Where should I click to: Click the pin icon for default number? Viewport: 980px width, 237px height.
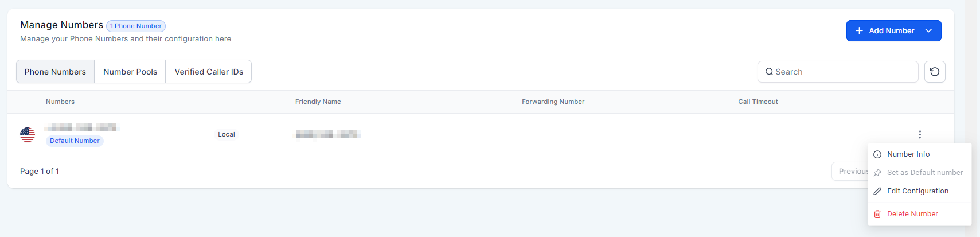pos(877,173)
